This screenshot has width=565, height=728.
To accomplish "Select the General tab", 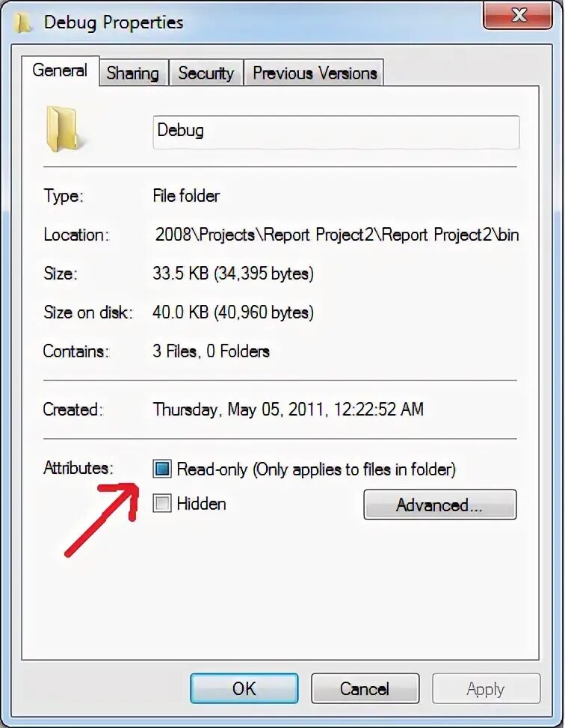I will 60,71.
